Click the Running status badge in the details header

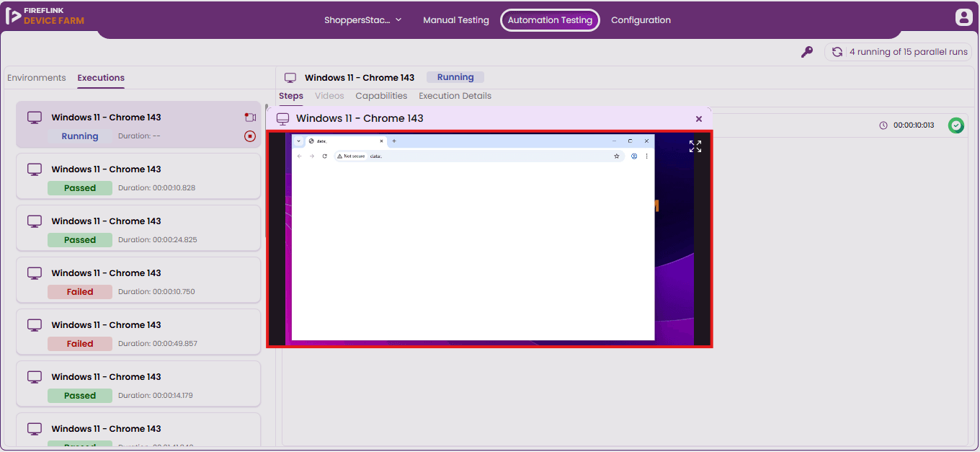coord(455,77)
